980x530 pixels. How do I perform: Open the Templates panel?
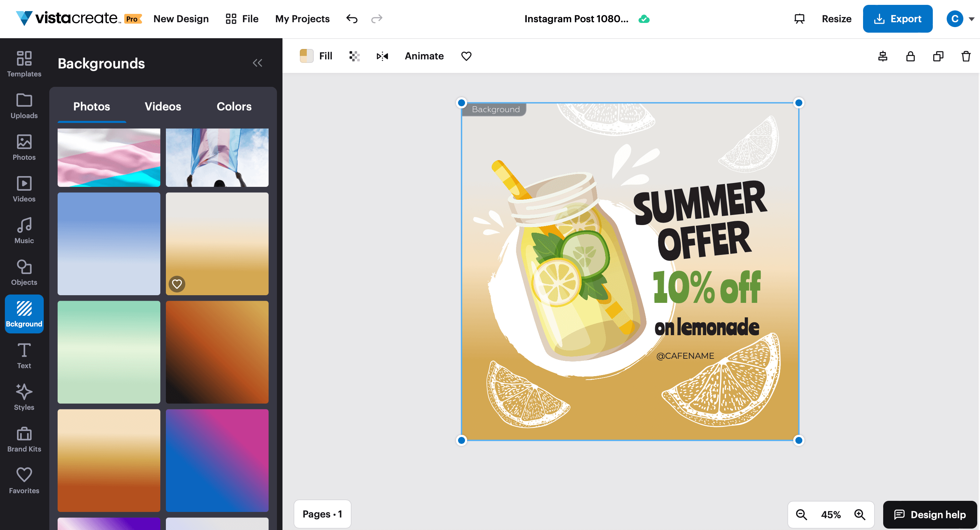tap(24, 63)
